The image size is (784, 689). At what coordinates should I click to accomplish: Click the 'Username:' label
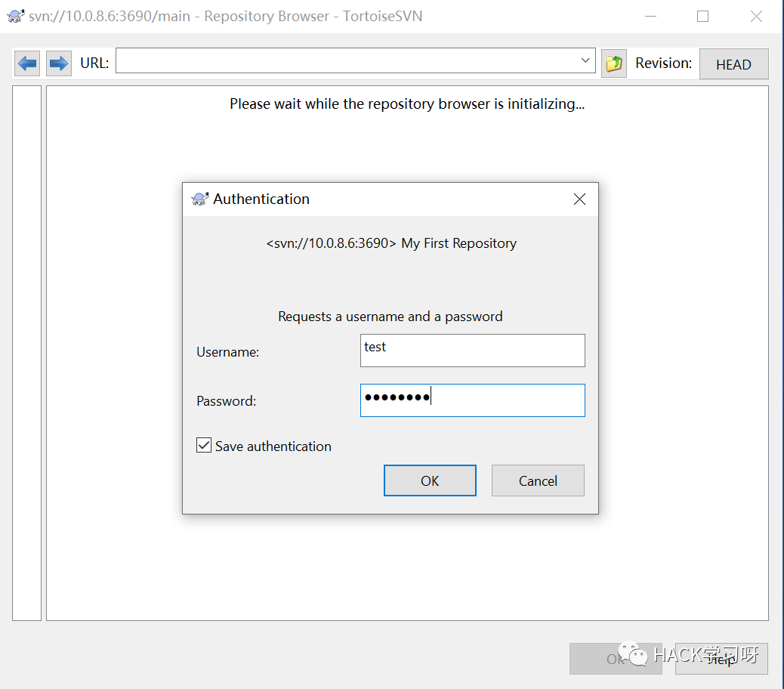pos(227,352)
